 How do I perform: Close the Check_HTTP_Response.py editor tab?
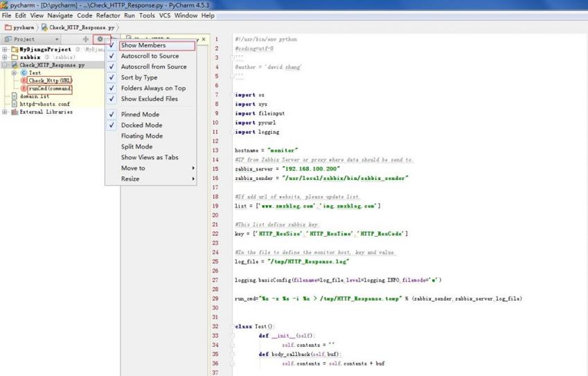tap(204, 39)
